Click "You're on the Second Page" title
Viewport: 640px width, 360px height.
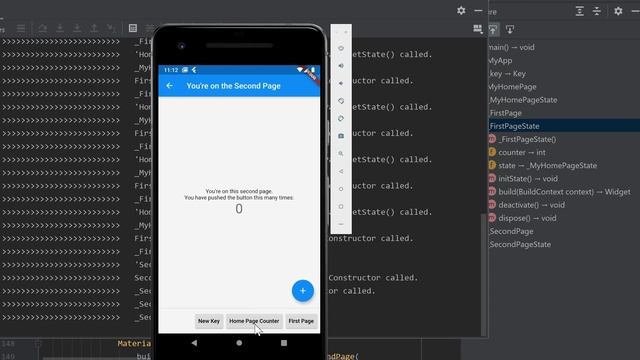[x=233, y=86]
